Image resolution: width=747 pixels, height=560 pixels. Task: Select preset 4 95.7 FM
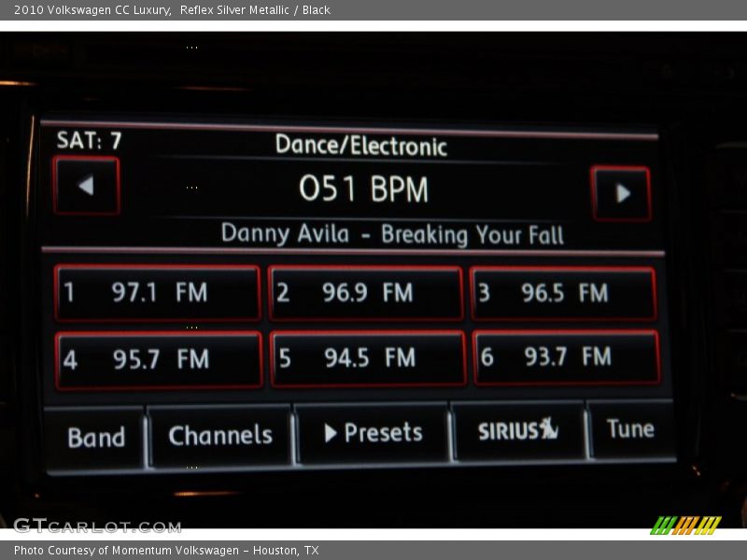tap(159, 360)
